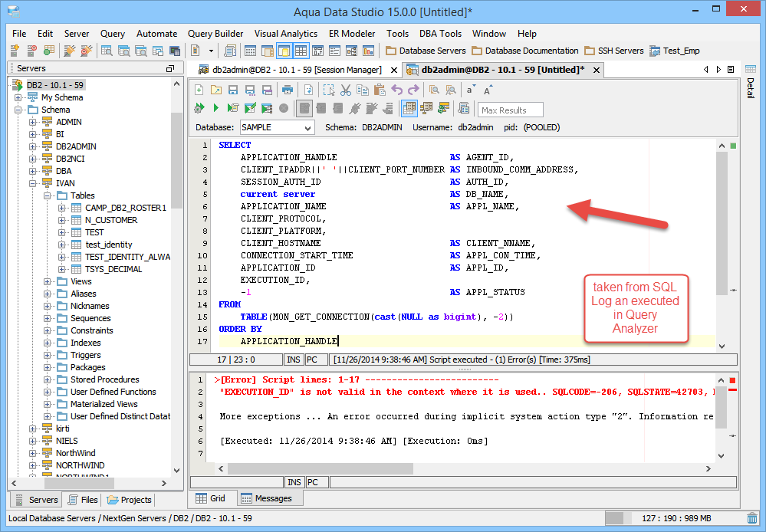This screenshot has height=532, width=766.
Task: Open the Query Builder menu
Action: tap(215, 34)
